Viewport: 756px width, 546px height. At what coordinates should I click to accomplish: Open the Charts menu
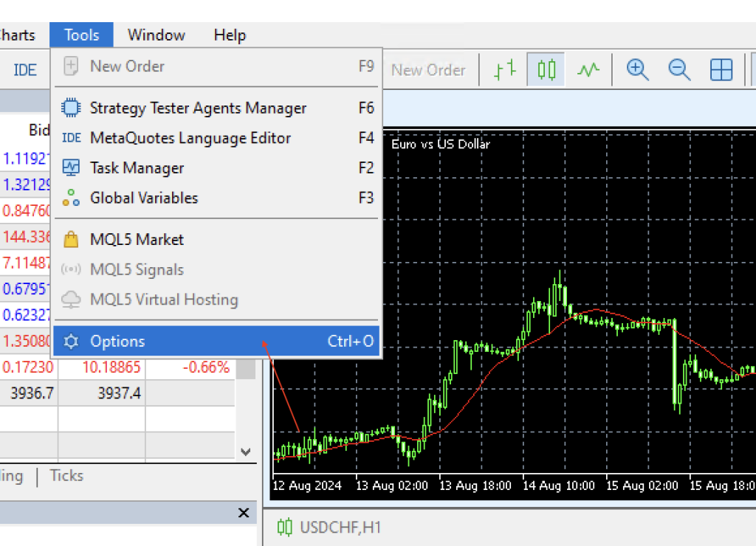tap(18, 35)
